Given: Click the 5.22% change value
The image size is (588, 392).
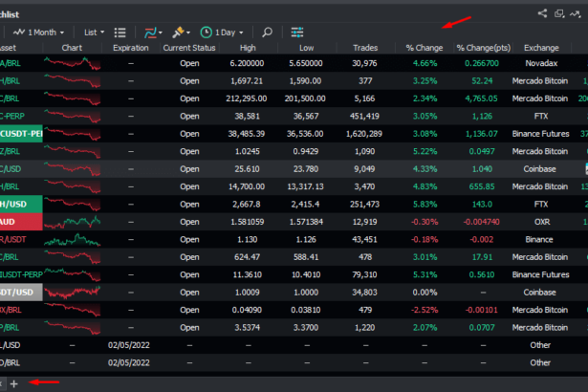Looking at the screenshot, I should pyautogui.click(x=425, y=152).
